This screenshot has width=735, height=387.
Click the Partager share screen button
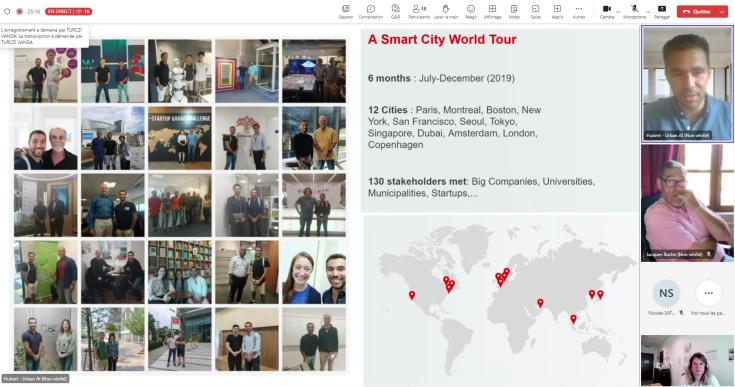click(x=662, y=12)
